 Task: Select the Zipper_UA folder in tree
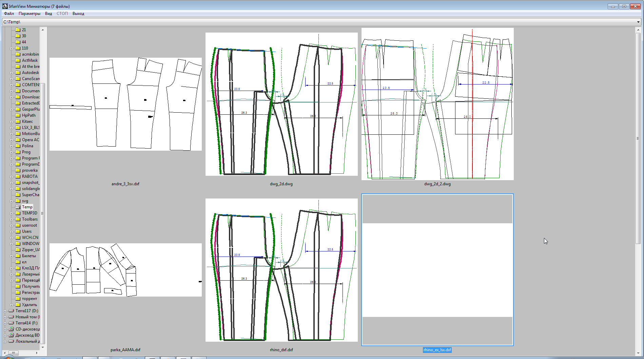(x=31, y=250)
